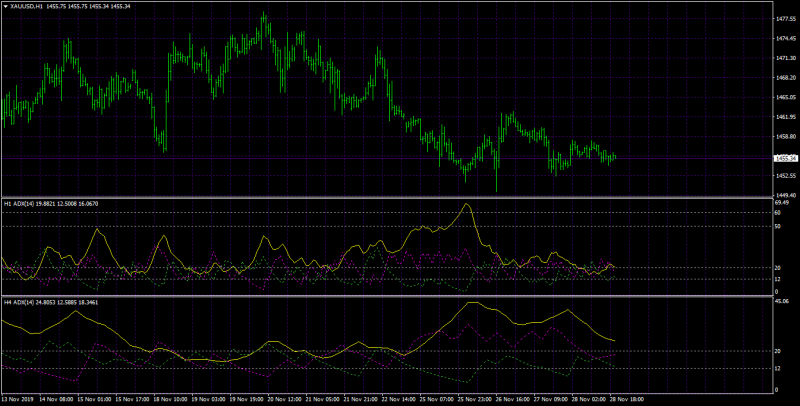Click the 20 Nov 12:00 time label
The width and height of the screenshot is (800, 406).
(x=283, y=399)
